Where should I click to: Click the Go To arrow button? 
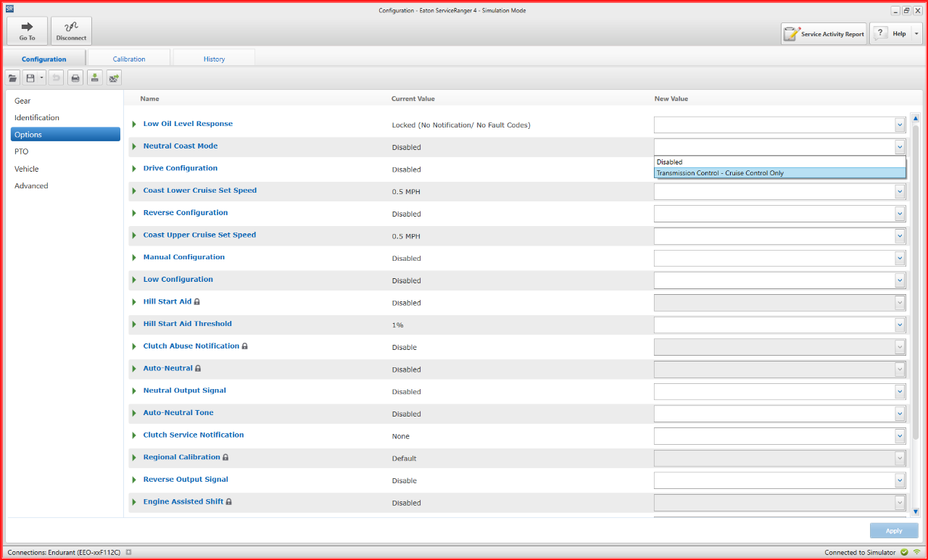coord(27,31)
